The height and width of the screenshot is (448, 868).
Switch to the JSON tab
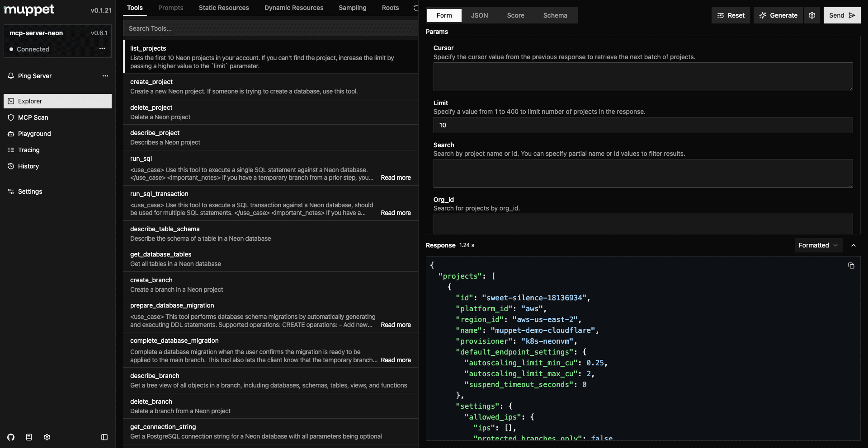(x=479, y=15)
